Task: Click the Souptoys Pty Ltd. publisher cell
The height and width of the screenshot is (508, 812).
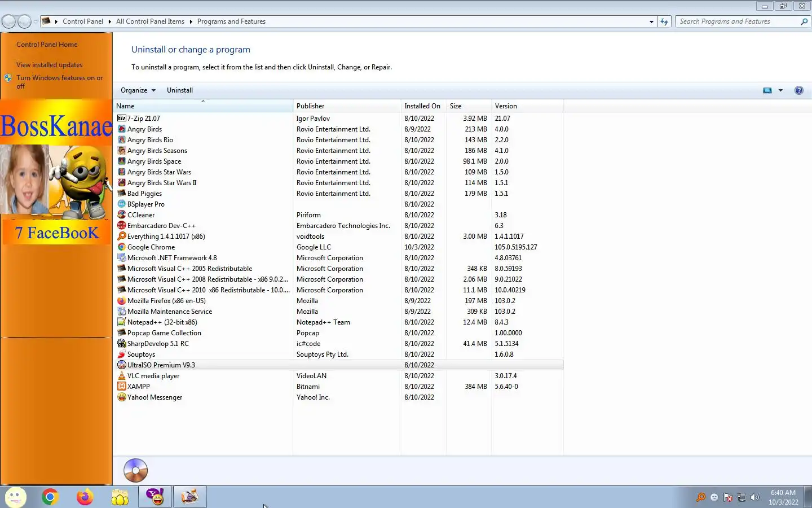Action: (x=323, y=354)
